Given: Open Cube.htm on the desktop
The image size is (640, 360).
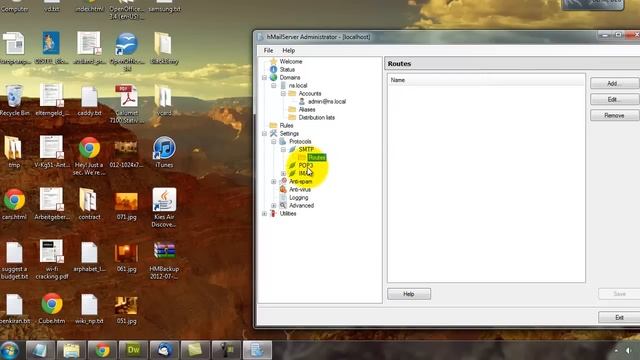Looking at the screenshot, I should (x=51, y=308).
